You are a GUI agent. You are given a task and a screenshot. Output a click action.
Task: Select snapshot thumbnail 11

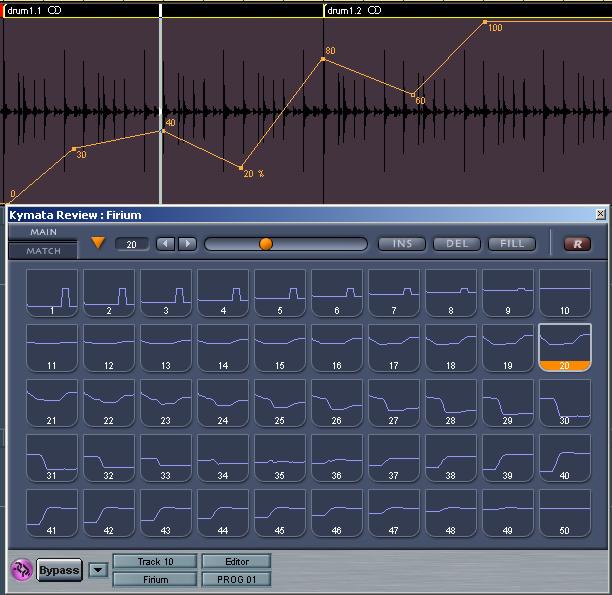52,347
